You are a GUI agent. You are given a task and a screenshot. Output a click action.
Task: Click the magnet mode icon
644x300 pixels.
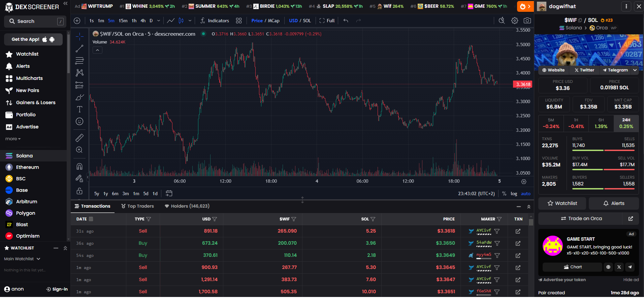79,167
